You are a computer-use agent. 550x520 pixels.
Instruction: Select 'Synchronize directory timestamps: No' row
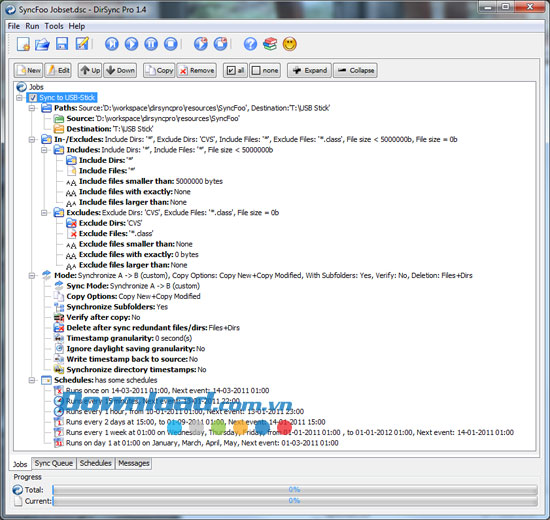pyautogui.click(x=130, y=370)
